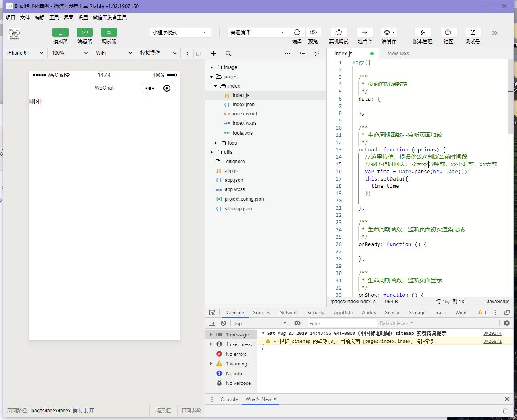Open DevTools settings gear
This screenshot has height=420, width=517.
point(507,323)
